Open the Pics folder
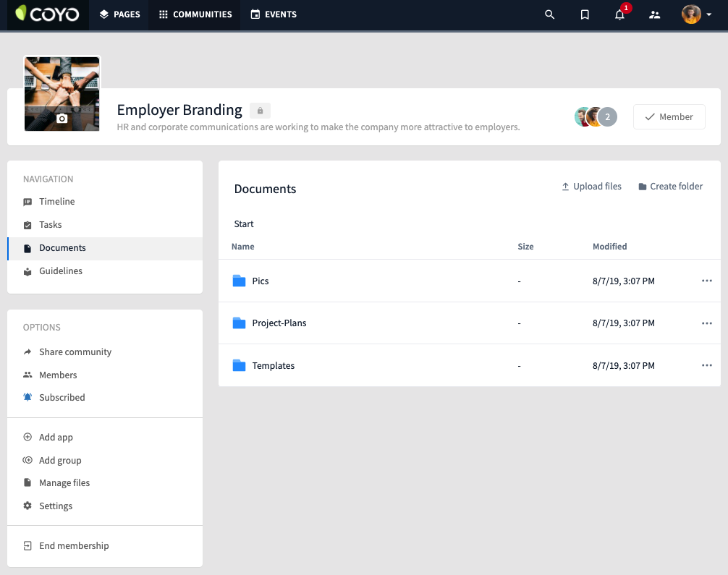 click(x=261, y=281)
